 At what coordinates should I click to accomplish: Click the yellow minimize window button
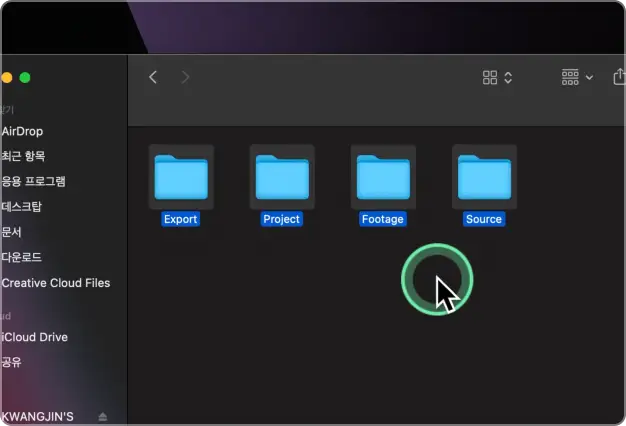[x=6, y=77]
